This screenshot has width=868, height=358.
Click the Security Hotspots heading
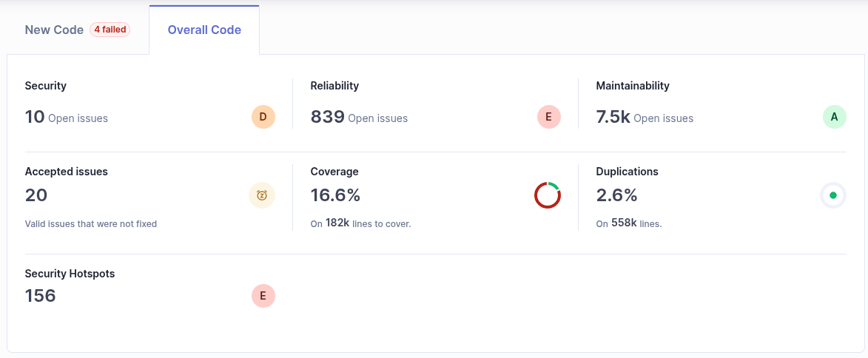click(x=70, y=274)
